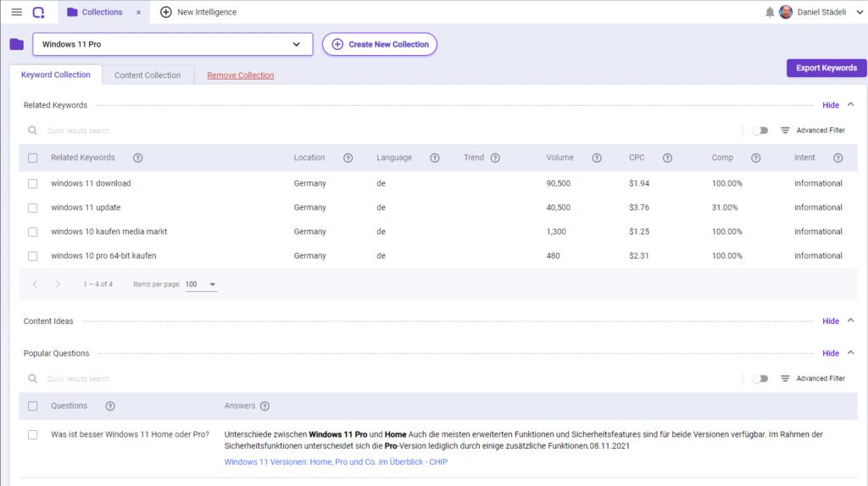The height and width of the screenshot is (486, 868).
Task: Show help for Intent column
Action: pos(837,158)
